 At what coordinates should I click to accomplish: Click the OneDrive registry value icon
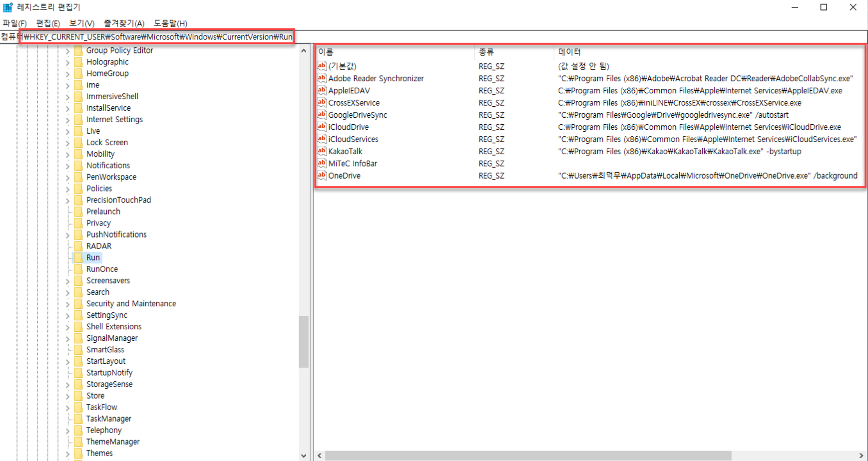tap(322, 176)
